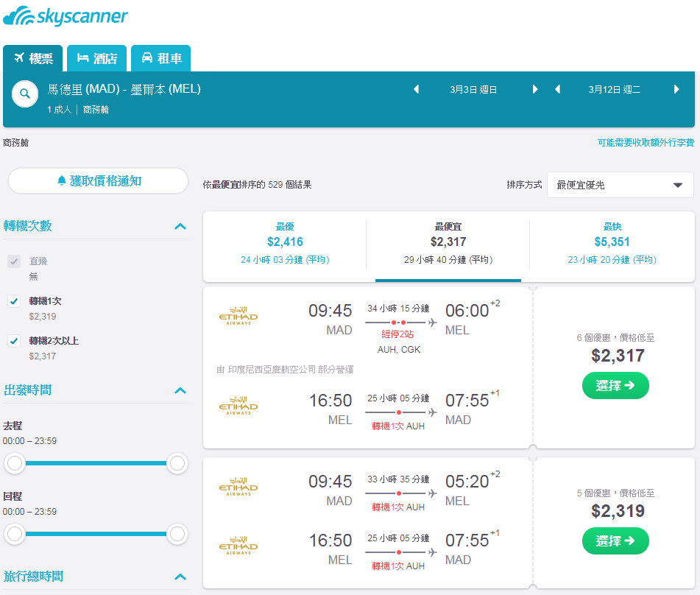Click the magnifier search icon
Screen dimensions: 700x595
(25, 94)
